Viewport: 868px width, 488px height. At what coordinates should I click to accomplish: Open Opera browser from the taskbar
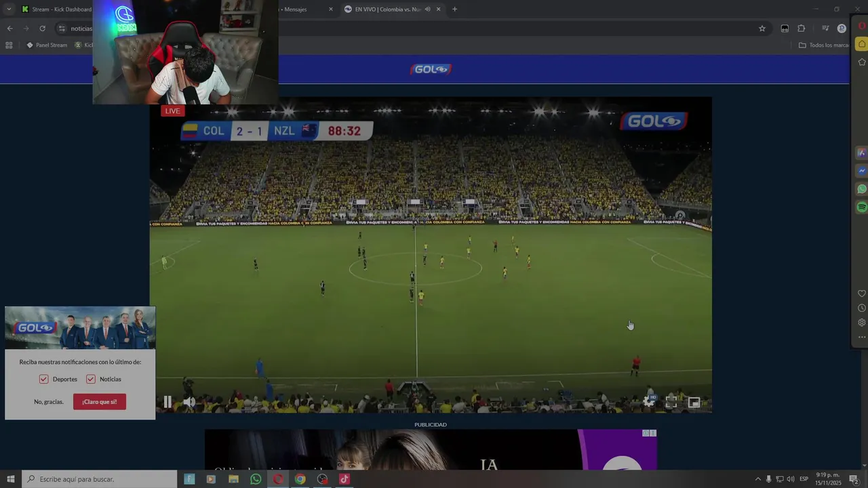point(278,479)
